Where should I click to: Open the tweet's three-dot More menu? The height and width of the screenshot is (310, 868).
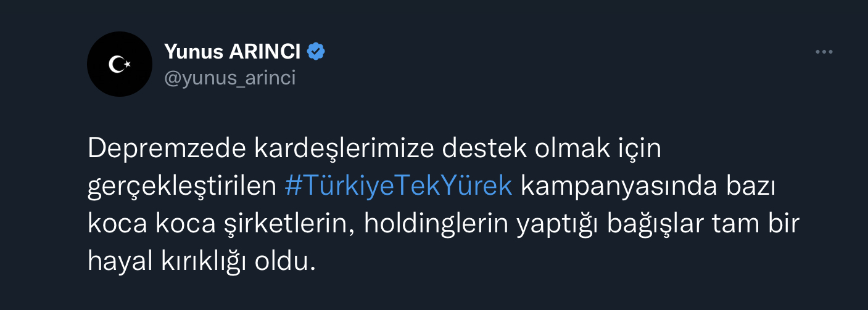click(824, 52)
